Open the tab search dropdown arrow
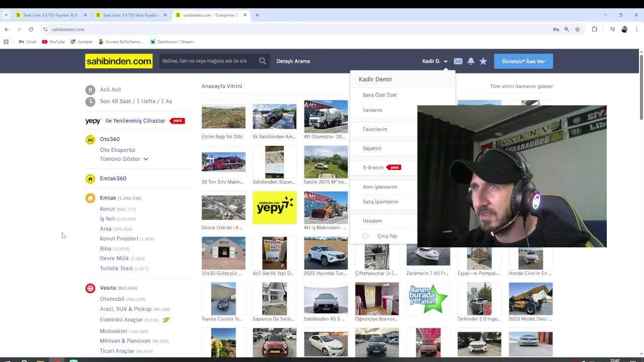This screenshot has width=644, height=362. click(x=6, y=15)
